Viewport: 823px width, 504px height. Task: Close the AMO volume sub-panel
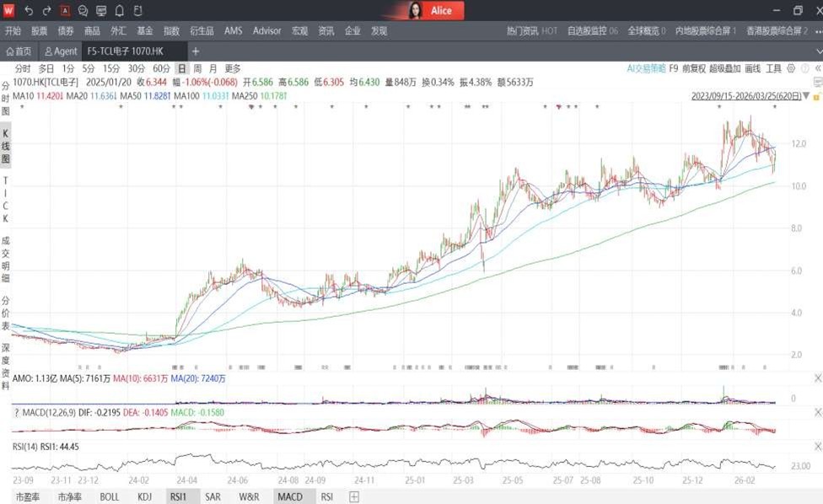[x=817, y=379]
